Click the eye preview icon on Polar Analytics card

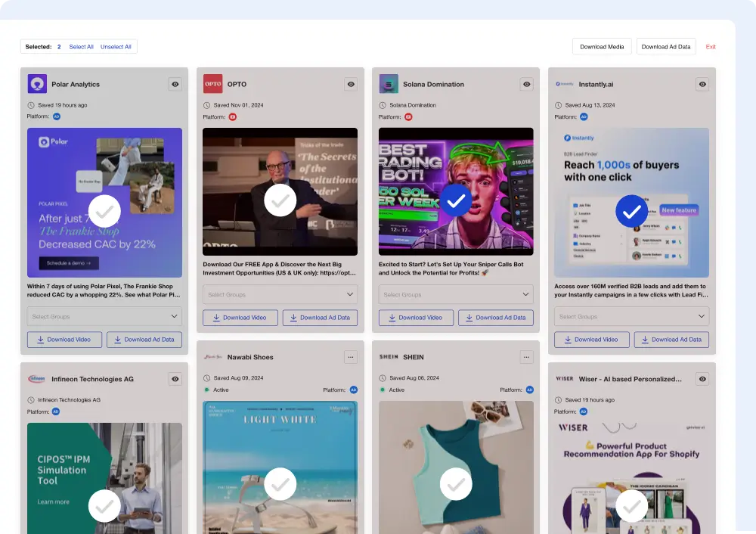pos(175,84)
